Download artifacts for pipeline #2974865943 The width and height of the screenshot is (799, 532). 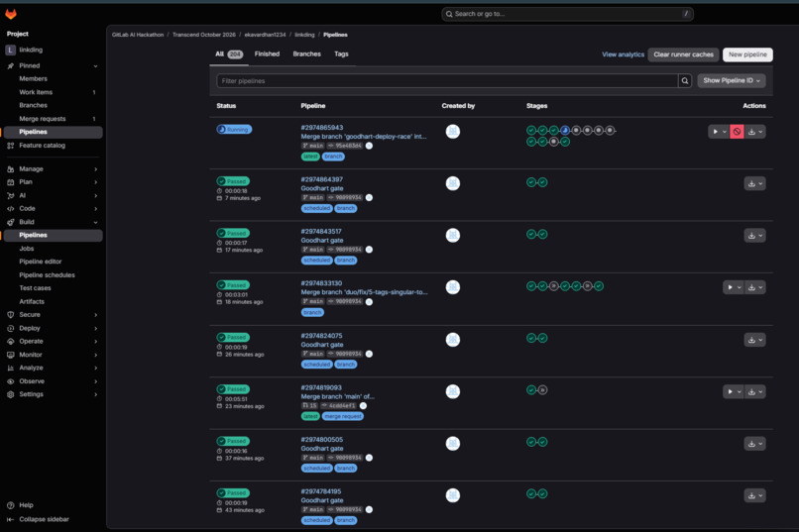755,132
